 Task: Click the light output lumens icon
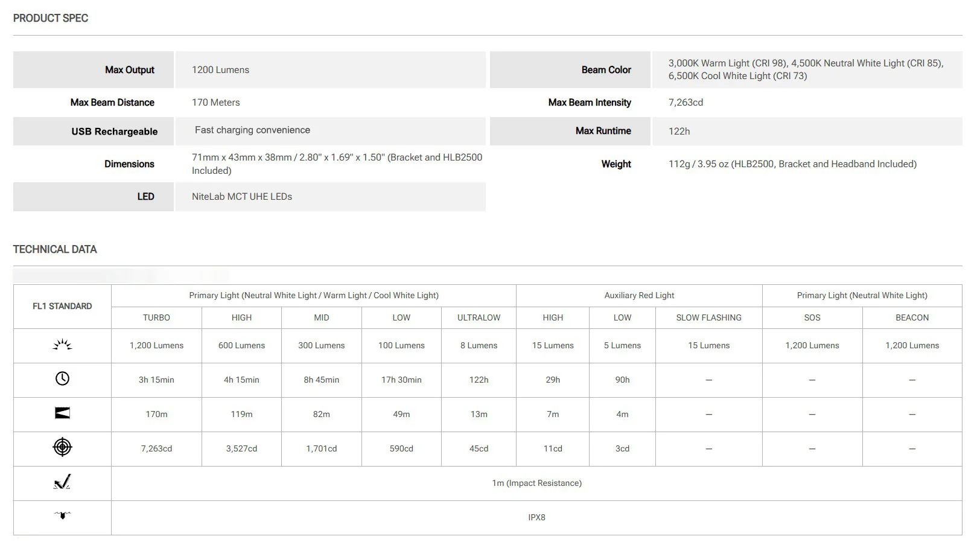pos(62,345)
